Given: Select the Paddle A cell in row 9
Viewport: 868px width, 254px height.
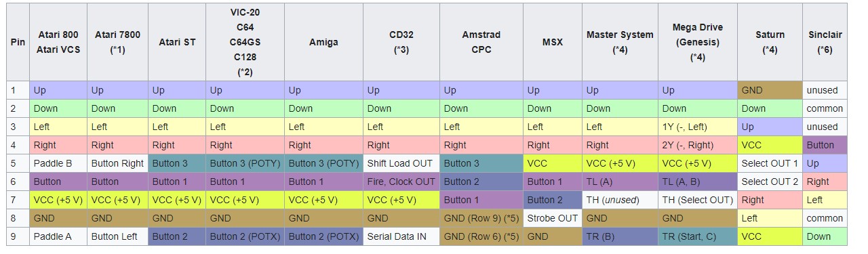Looking at the screenshot, I should coord(58,236).
